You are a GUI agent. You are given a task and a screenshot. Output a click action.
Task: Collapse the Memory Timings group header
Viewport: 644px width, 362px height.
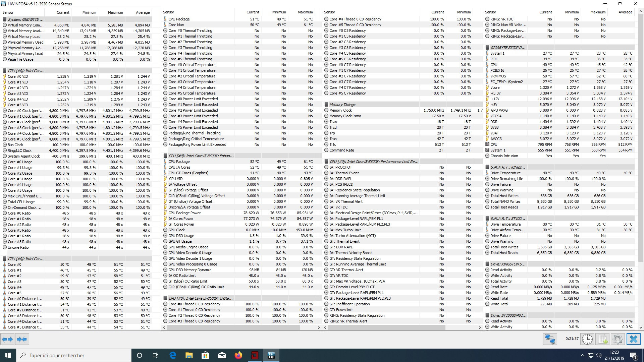342,105
